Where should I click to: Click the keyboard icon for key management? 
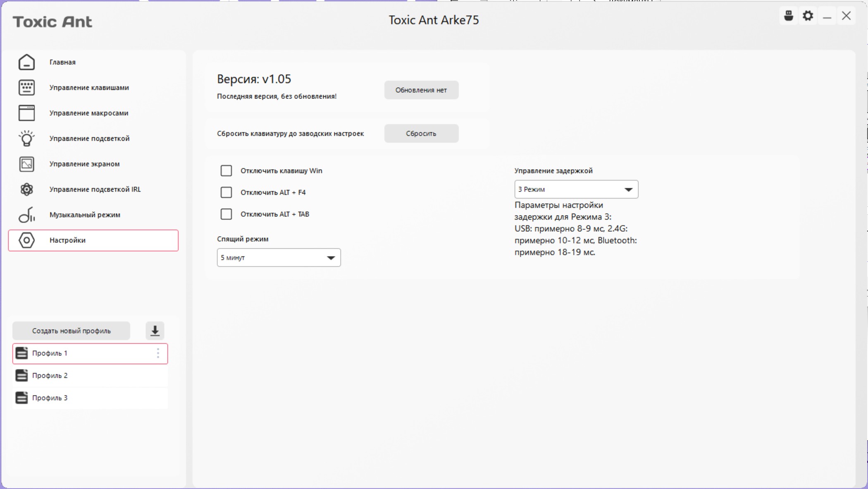tap(26, 88)
